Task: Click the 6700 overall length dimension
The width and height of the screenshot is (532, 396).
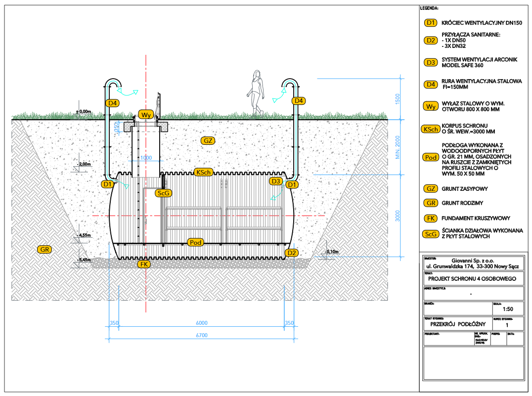Action: coord(201,335)
